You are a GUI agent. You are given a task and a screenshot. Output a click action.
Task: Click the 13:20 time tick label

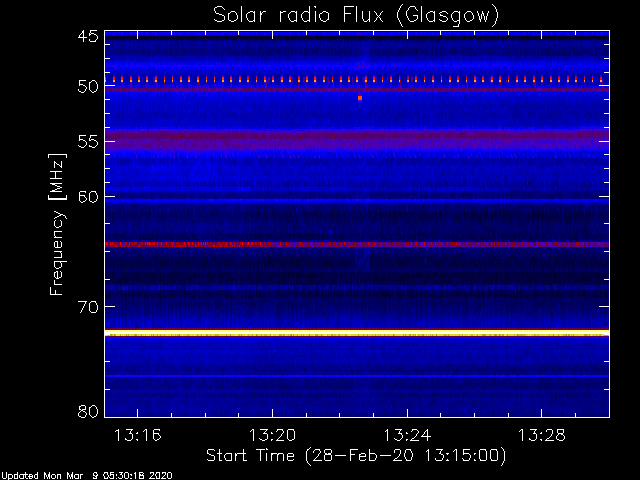[272, 435]
